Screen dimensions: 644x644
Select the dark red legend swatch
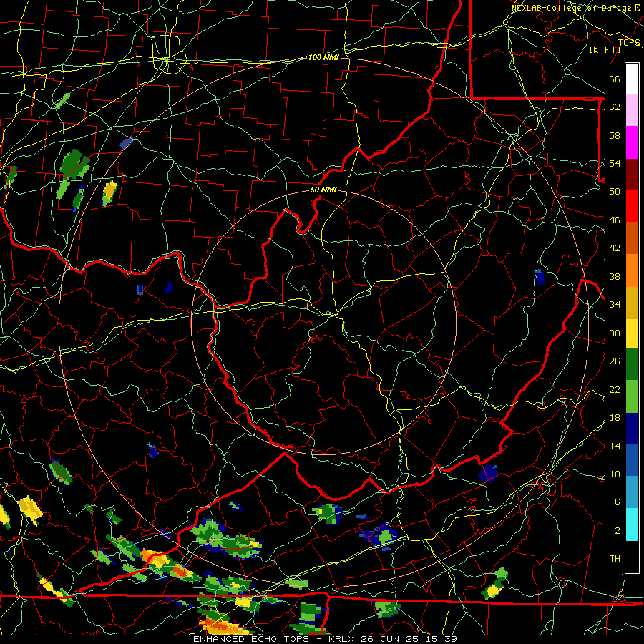click(632, 175)
